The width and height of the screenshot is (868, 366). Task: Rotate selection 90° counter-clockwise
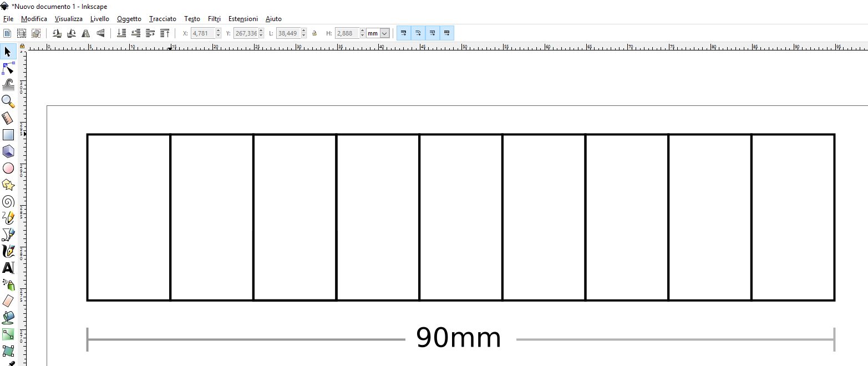(x=57, y=33)
